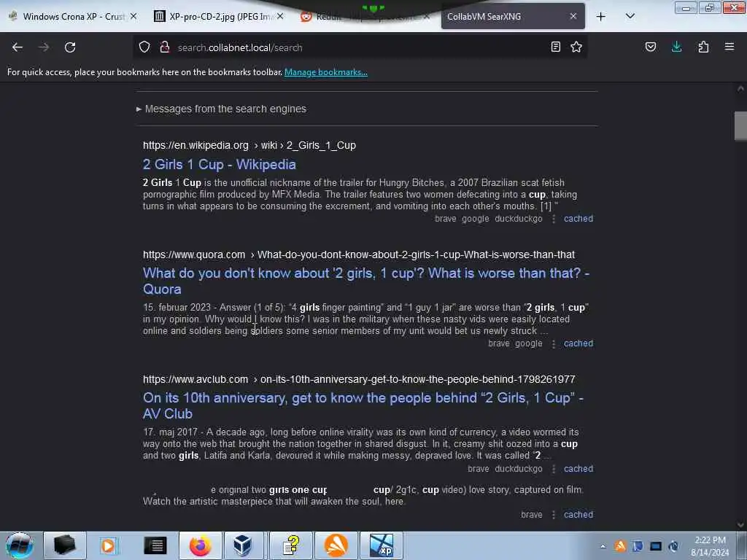Click the power tray icon

(x=673, y=546)
